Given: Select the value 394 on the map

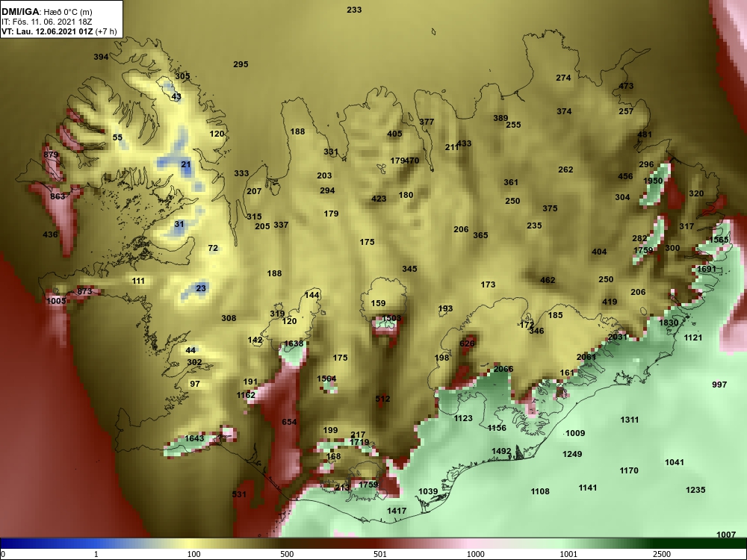Looking at the screenshot, I should 101,57.
